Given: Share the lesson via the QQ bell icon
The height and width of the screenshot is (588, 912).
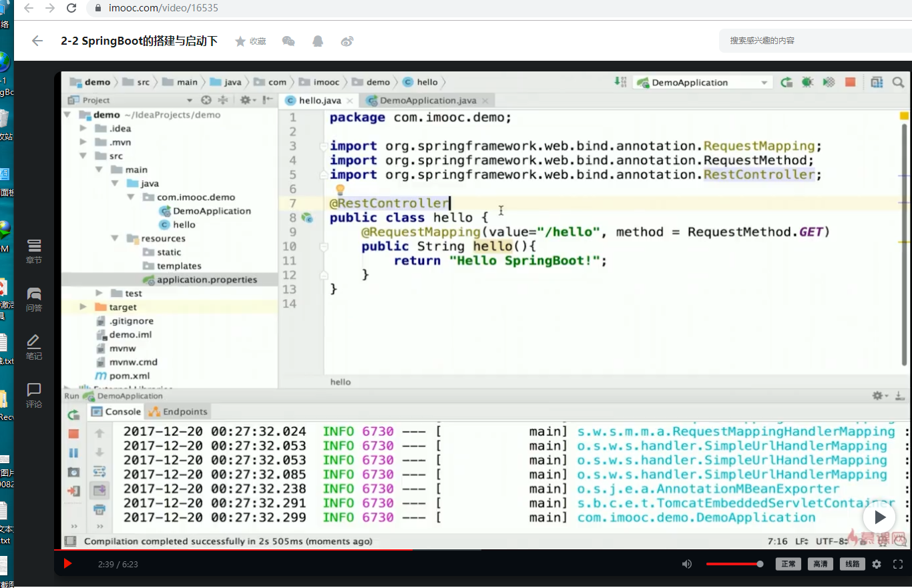Looking at the screenshot, I should pos(318,41).
